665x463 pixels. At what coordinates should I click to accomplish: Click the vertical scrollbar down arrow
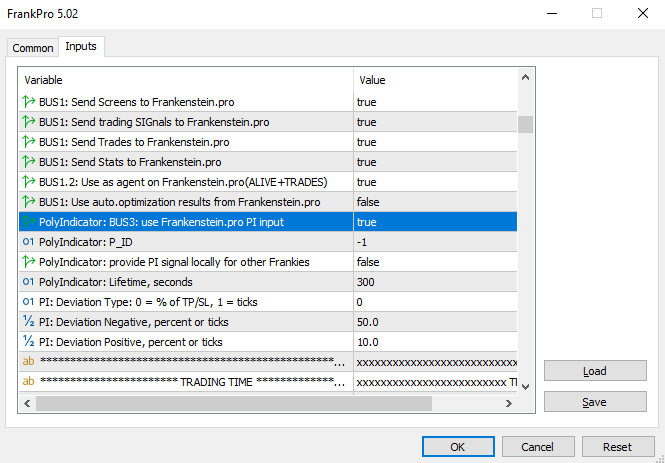pos(525,386)
